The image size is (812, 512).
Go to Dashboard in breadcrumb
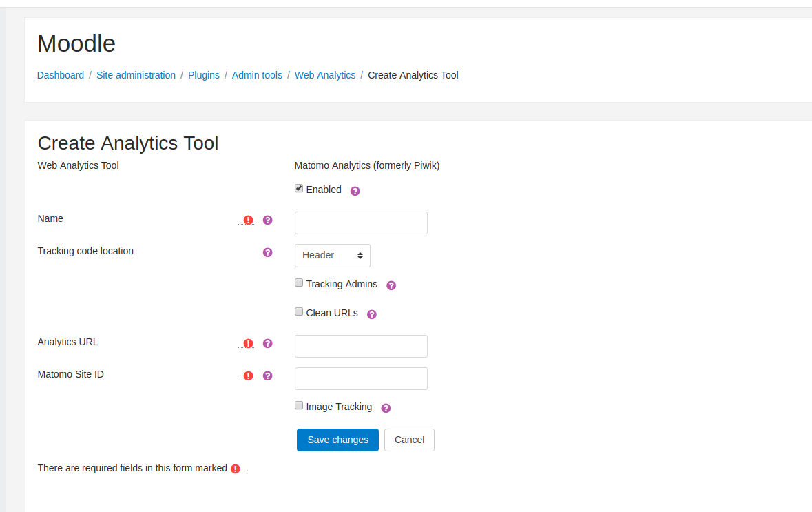click(x=61, y=75)
